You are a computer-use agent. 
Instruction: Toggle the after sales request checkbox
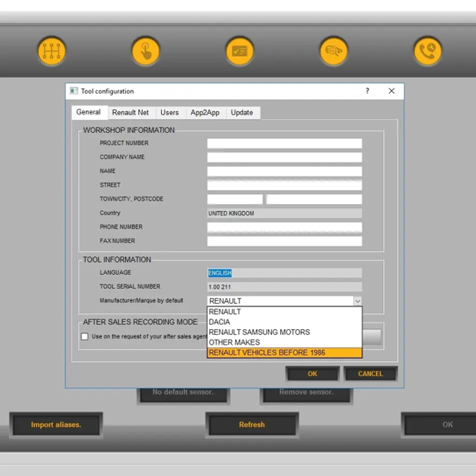click(84, 336)
